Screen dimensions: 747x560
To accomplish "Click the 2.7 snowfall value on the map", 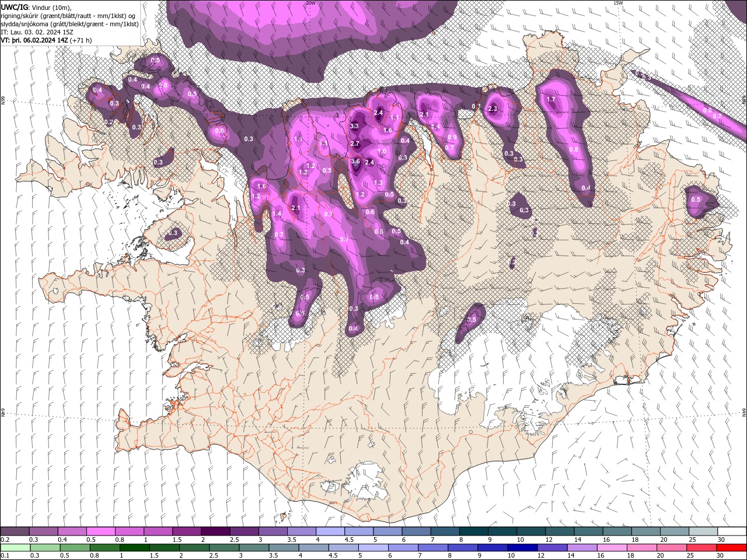I will pos(355,143).
